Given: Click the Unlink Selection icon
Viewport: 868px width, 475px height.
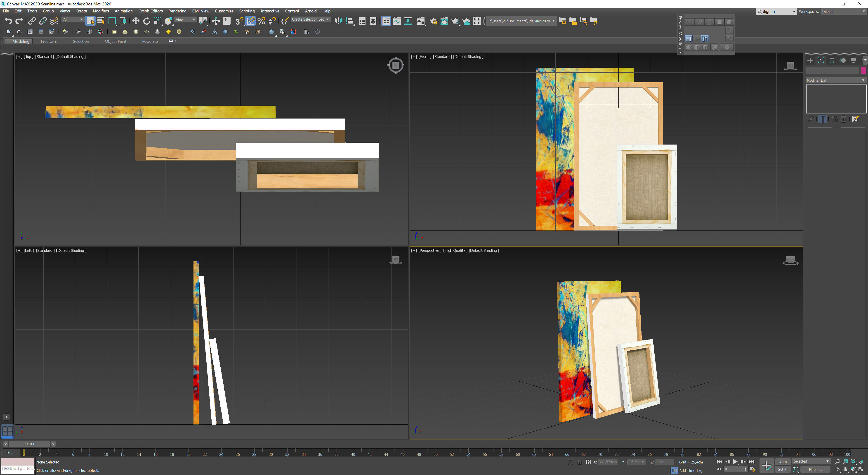Looking at the screenshot, I should click(42, 21).
